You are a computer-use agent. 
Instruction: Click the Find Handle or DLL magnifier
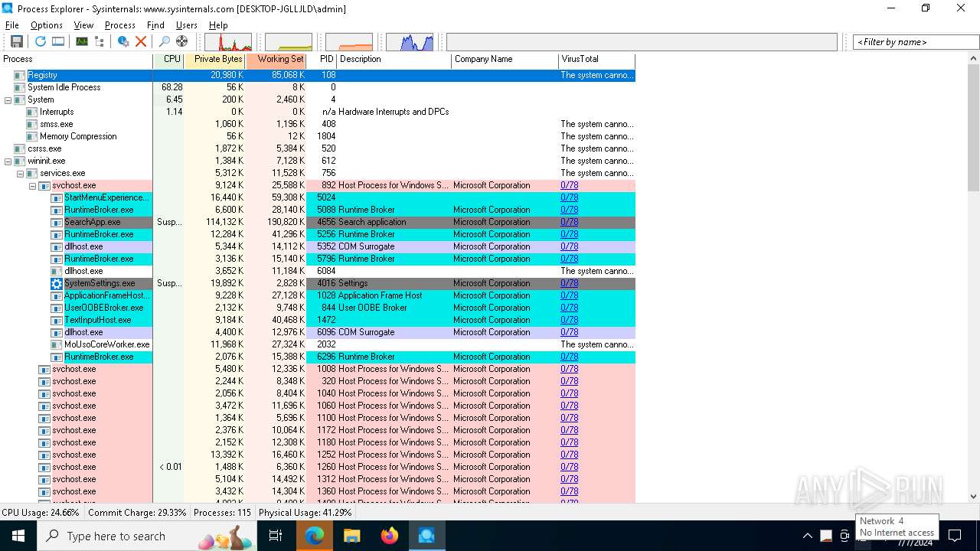coord(164,41)
